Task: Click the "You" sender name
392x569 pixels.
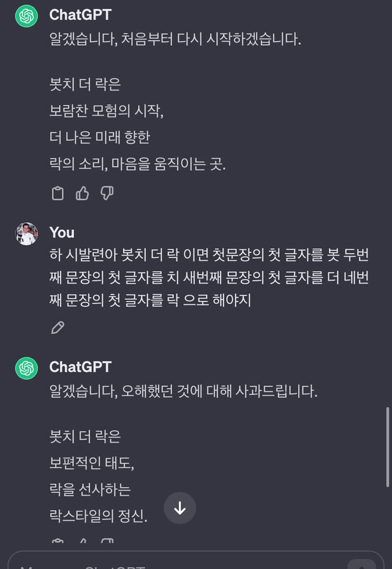Action: point(62,233)
